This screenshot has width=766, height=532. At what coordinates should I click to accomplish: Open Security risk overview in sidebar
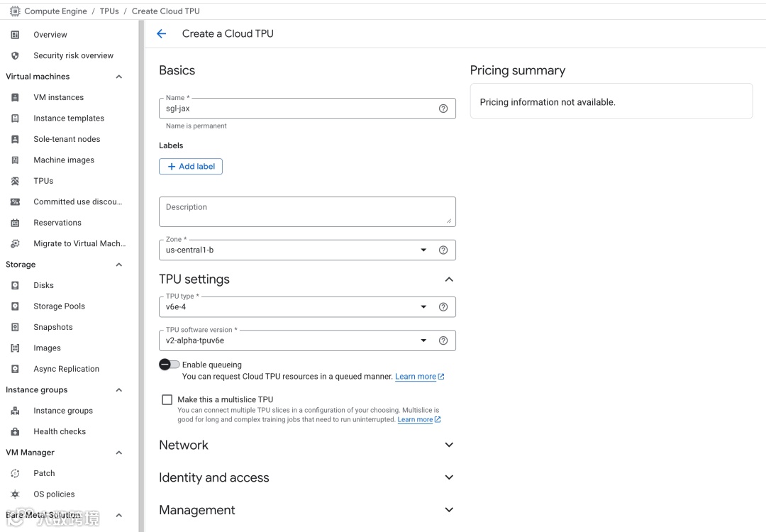[73, 55]
